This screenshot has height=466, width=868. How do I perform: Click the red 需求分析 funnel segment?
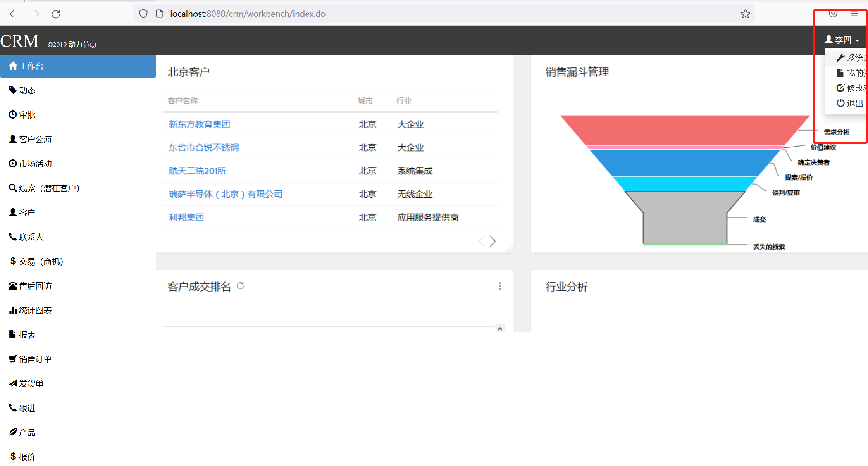coord(684,130)
